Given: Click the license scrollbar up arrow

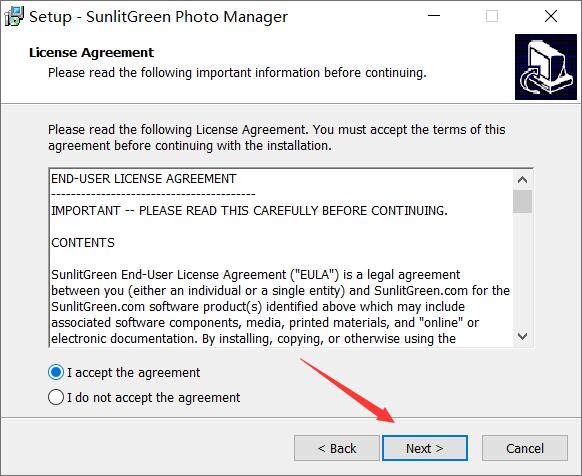Looking at the screenshot, I should [523, 180].
